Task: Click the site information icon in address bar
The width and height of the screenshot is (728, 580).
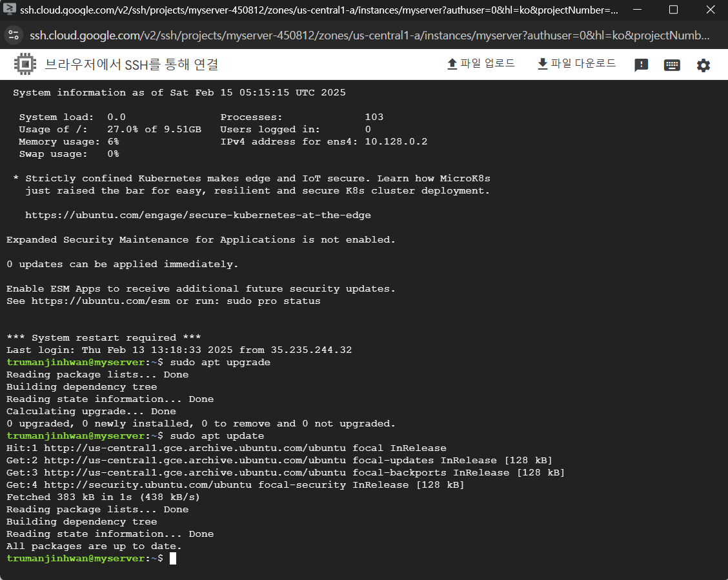Action: pyautogui.click(x=14, y=34)
